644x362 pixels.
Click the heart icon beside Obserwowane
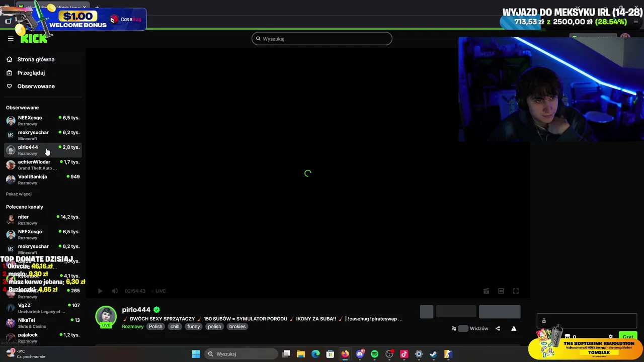point(10,86)
